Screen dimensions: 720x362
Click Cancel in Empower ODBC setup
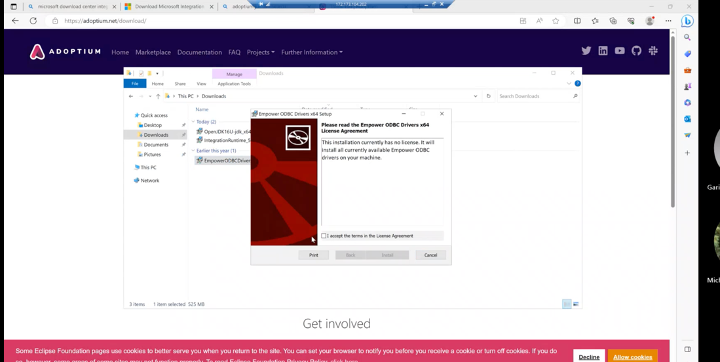click(x=431, y=255)
